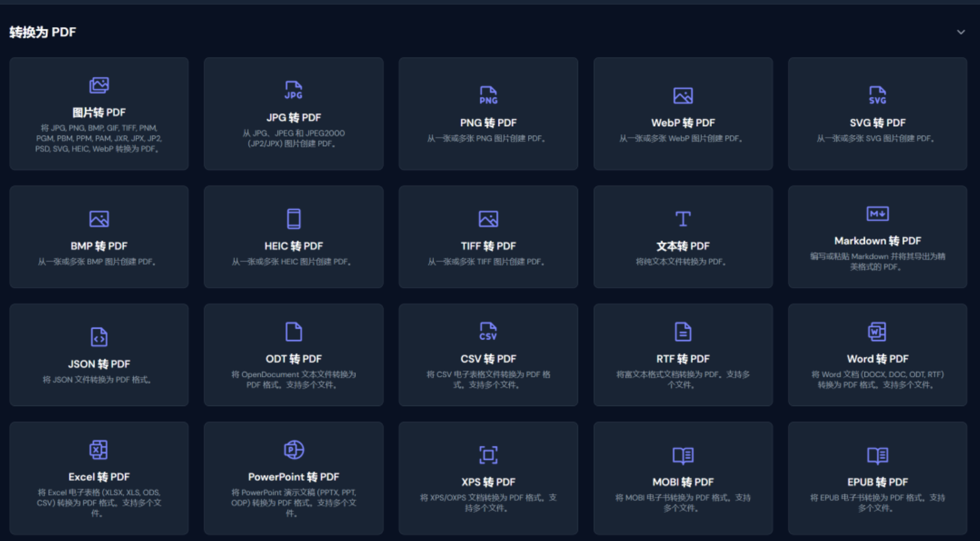The width and height of the screenshot is (980, 541).
Task: Click the EPUB 转 PDF book icon
Action: [x=877, y=455]
